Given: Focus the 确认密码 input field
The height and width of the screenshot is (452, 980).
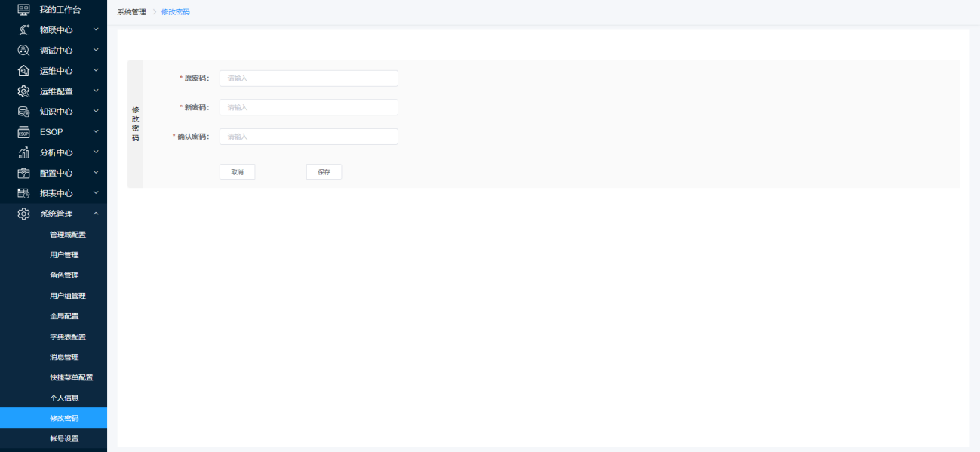Looking at the screenshot, I should coord(309,137).
